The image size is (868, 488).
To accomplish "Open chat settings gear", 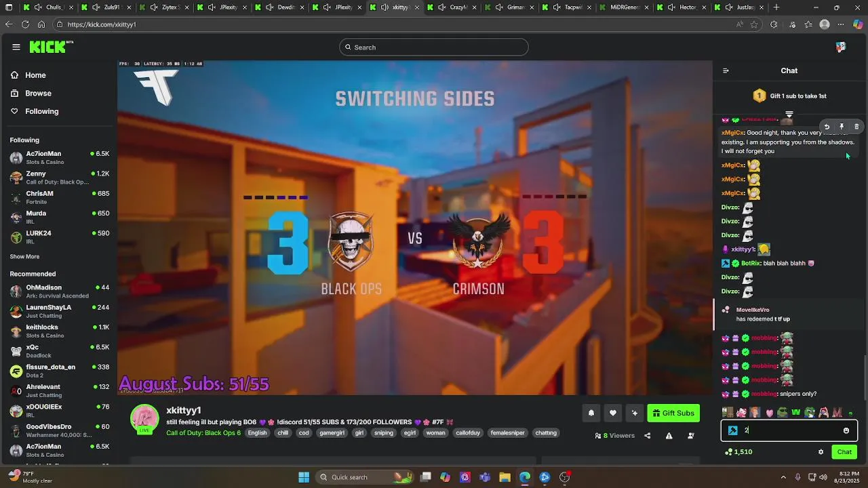I will point(821,452).
